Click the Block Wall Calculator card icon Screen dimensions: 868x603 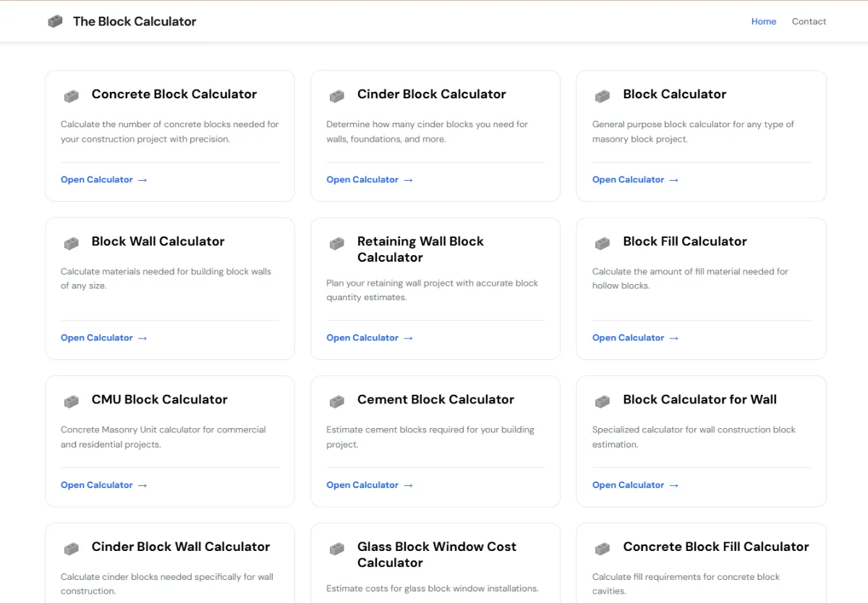pos(71,244)
